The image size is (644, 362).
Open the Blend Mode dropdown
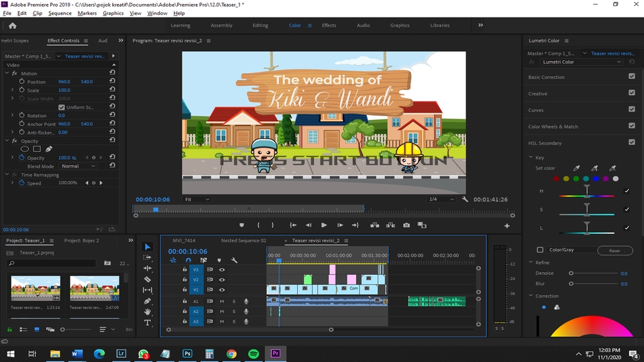[78, 166]
